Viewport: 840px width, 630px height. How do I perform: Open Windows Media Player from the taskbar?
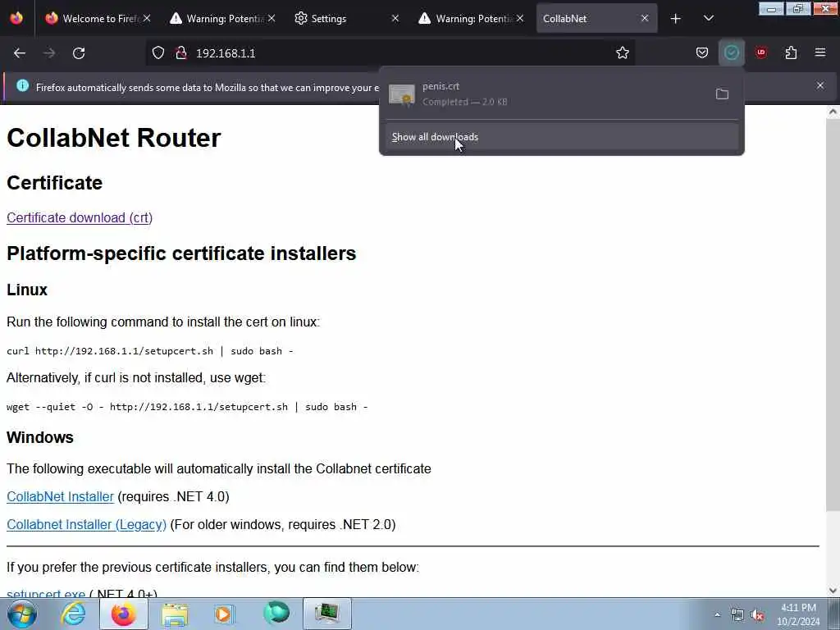[x=225, y=614]
